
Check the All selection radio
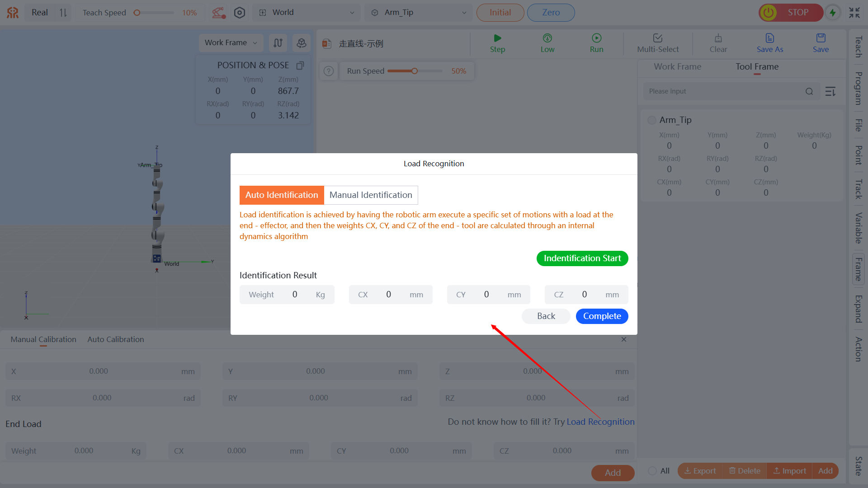click(x=652, y=471)
